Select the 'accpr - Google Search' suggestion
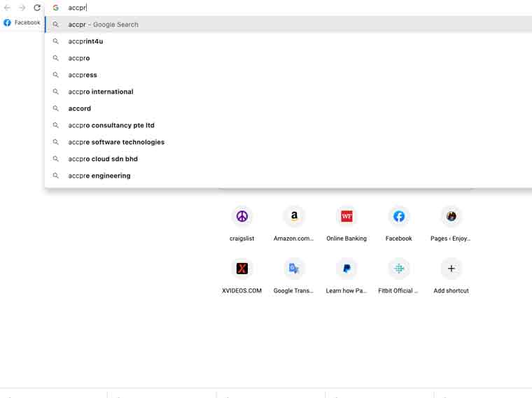Viewport: 532px width, 398px height. [x=103, y=24]
